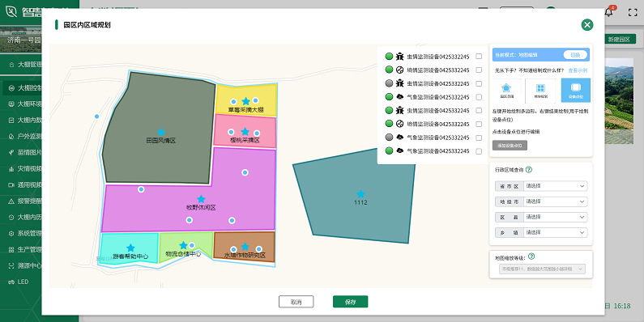Click the help icon beside 行政区域查询
Screen dimensions: 644x322
click(529, 169)
